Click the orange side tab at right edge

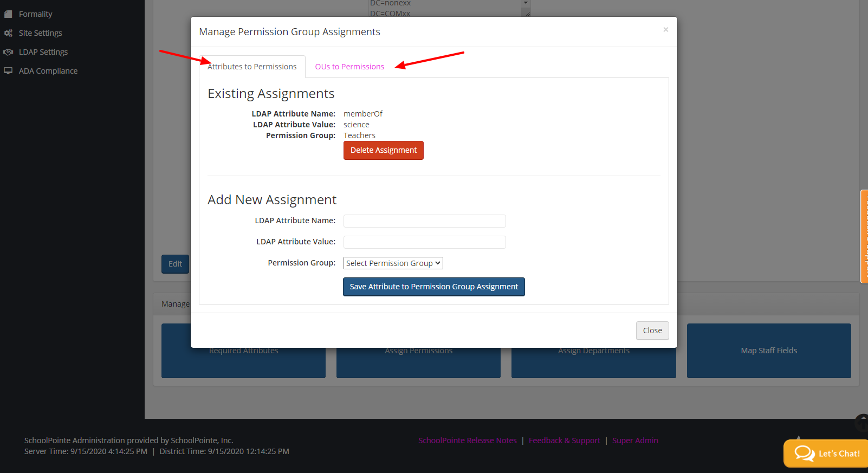[864, 236]
